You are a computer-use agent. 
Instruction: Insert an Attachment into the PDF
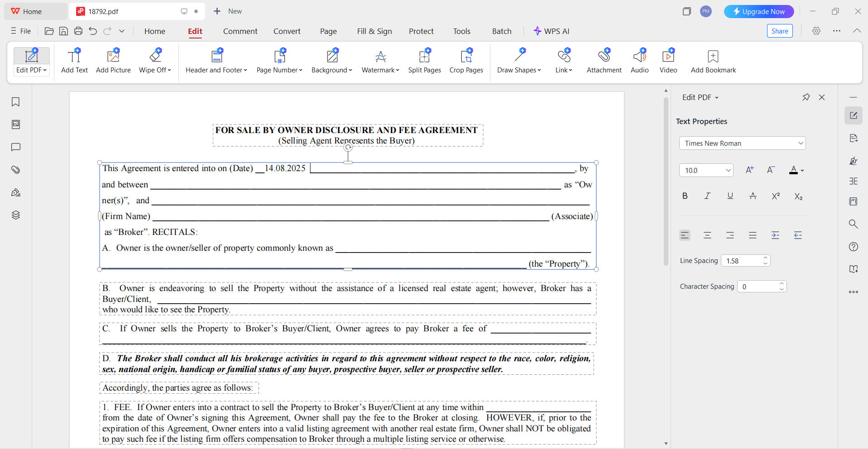604,60
